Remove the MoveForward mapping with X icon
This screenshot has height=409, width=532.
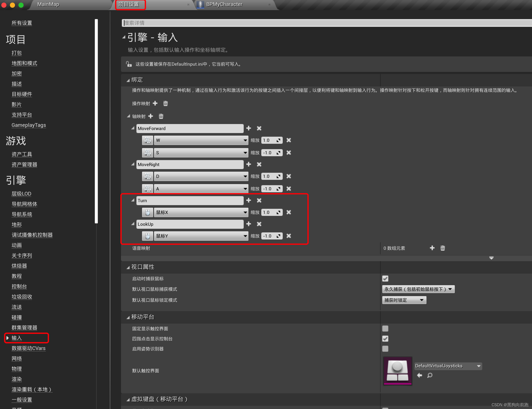pos(259,128)
